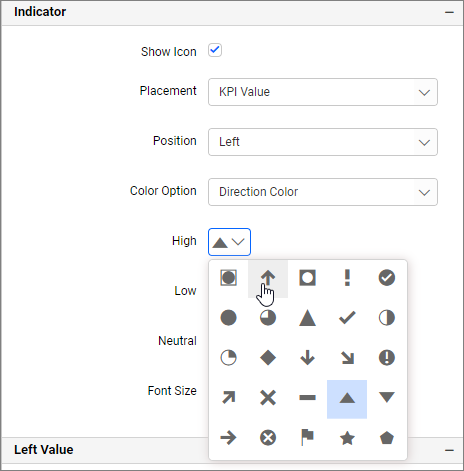This screenshot has height=471, width=464.
Task: Select the highlighted small up triangle icon
Action: [347, 399]
